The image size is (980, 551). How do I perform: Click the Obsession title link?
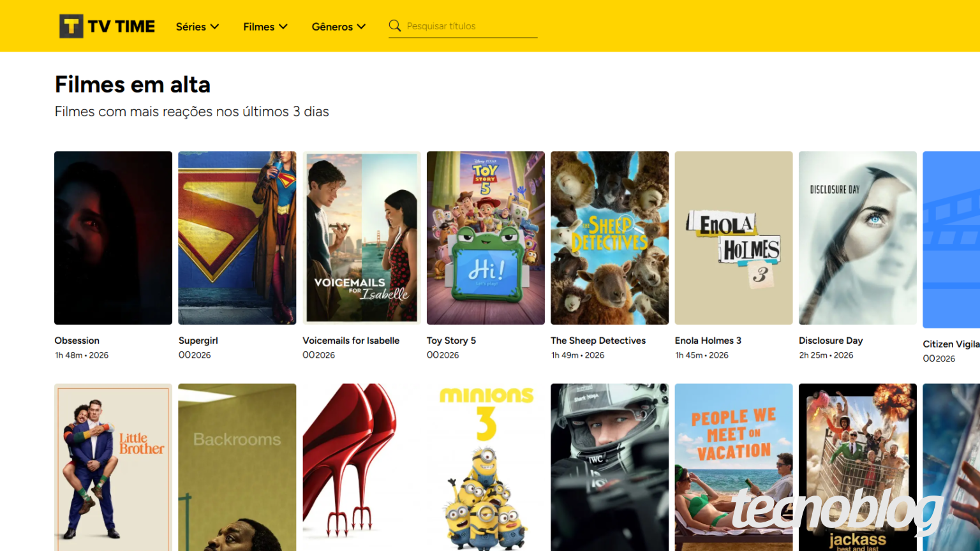tap(77, 341)
